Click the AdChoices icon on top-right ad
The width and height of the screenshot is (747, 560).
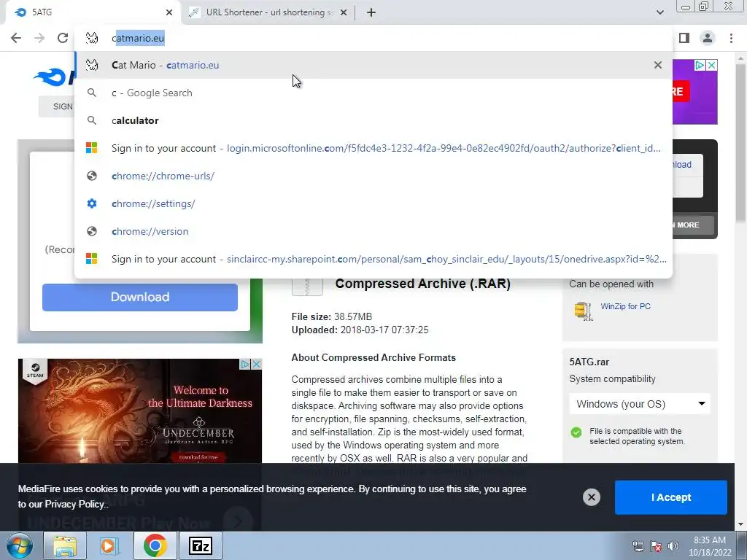[x=700, y=65]
